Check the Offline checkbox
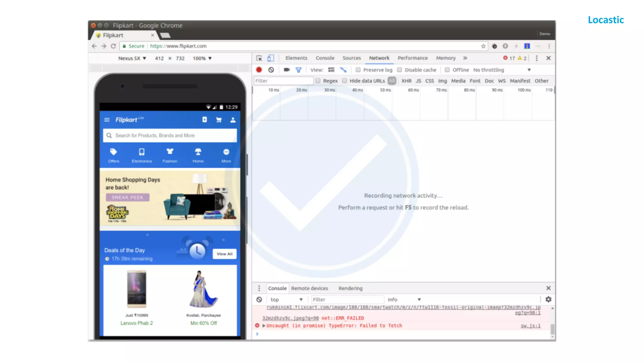Viewport: 644px width, 362px height. pos(447,70)
